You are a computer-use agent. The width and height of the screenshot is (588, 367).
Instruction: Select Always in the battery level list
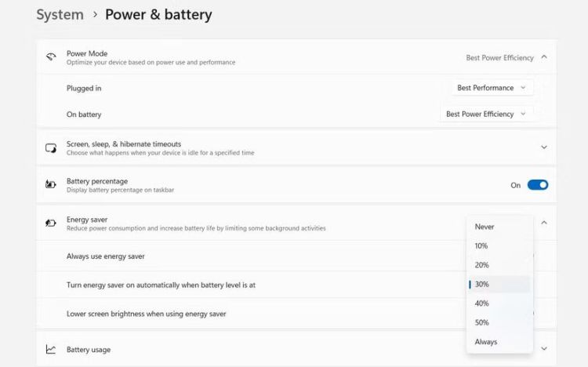486,342
